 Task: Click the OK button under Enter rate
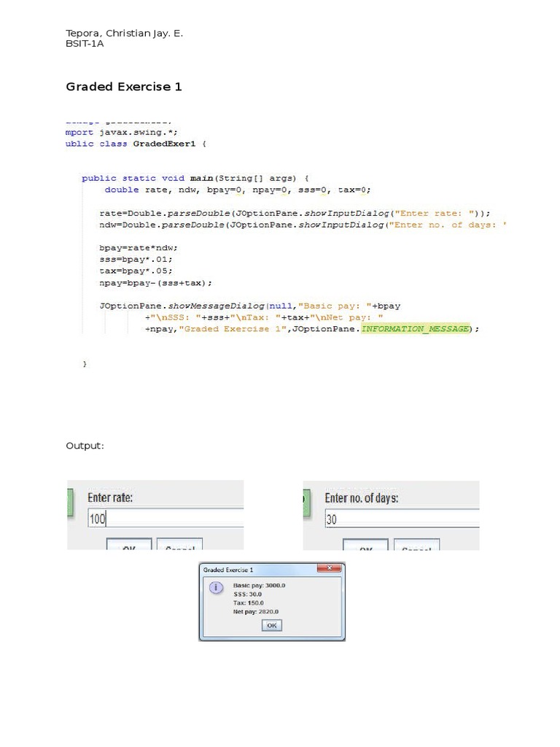point(129,544)
